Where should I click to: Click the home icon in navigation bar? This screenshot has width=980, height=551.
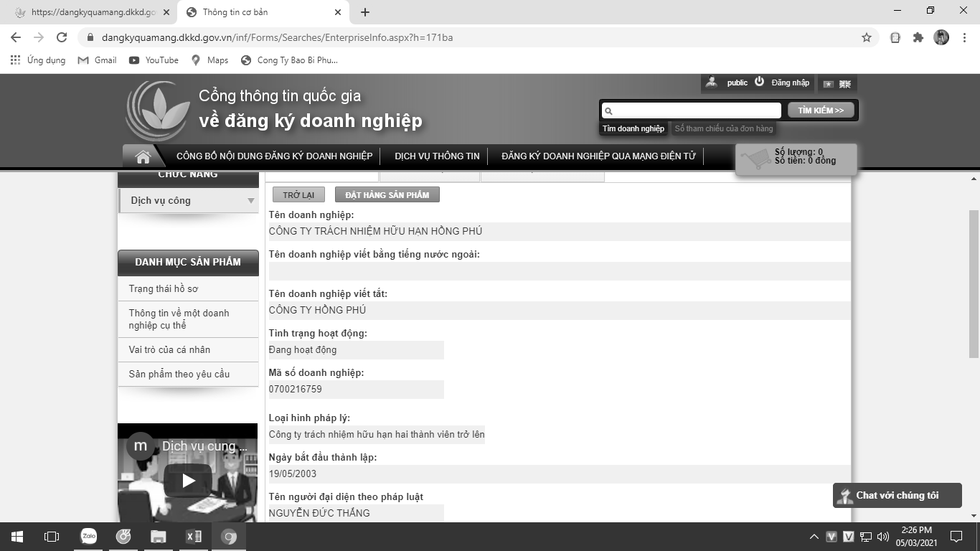pos(143,156)
